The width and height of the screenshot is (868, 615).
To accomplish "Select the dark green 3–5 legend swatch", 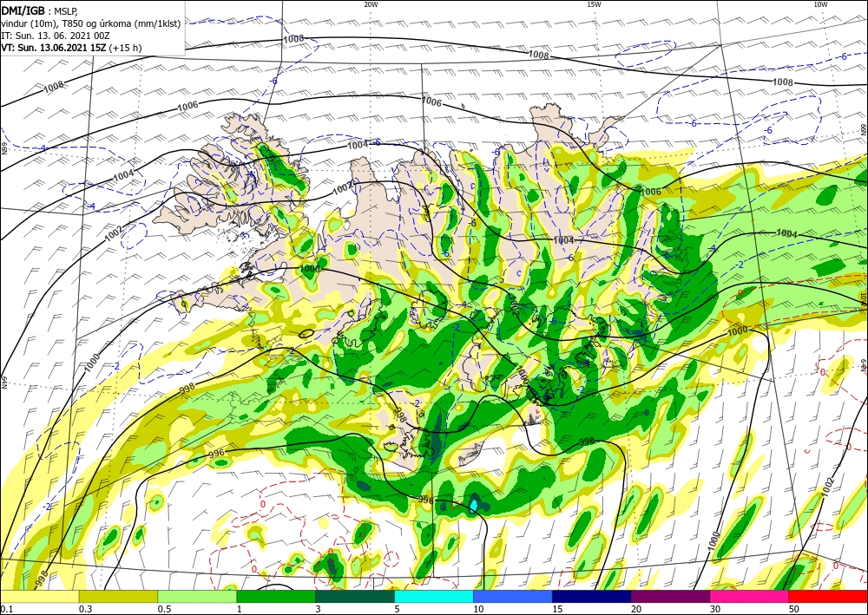I will (x=355, y=596).
